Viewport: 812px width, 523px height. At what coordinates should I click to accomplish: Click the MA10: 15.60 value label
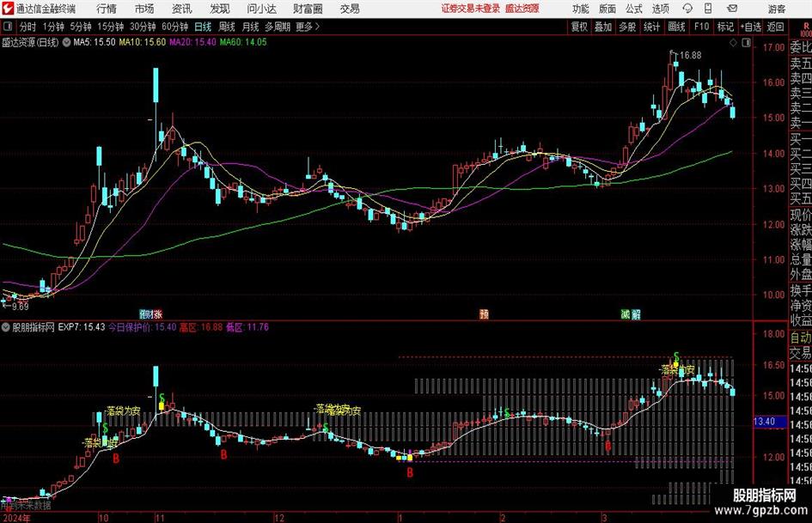pyautogui.click(x=143, y=42)
